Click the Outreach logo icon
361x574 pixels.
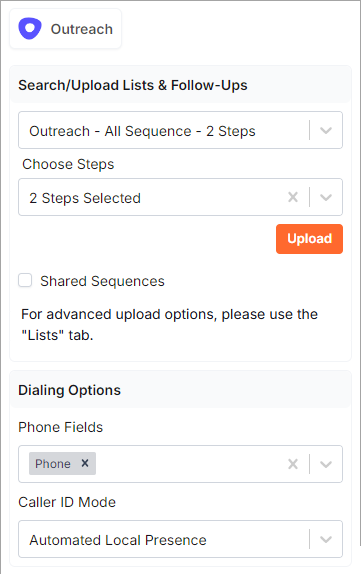click(30, 29)
